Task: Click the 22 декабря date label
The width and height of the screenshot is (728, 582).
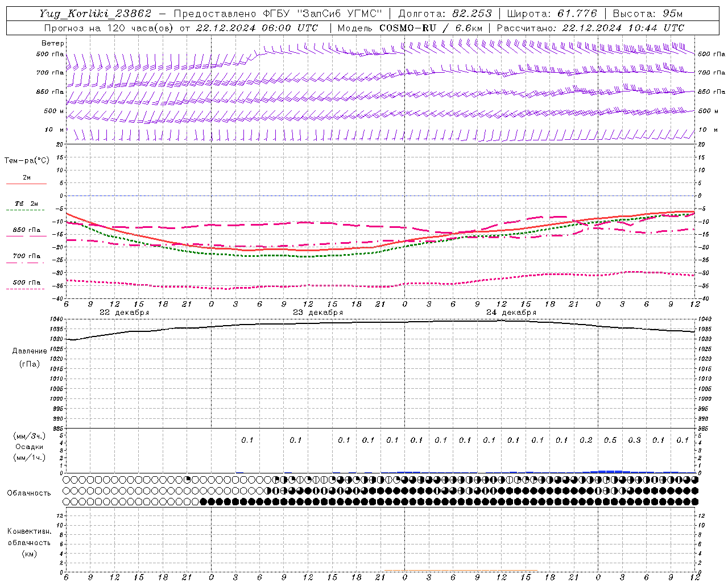Action: pos(125,313)
